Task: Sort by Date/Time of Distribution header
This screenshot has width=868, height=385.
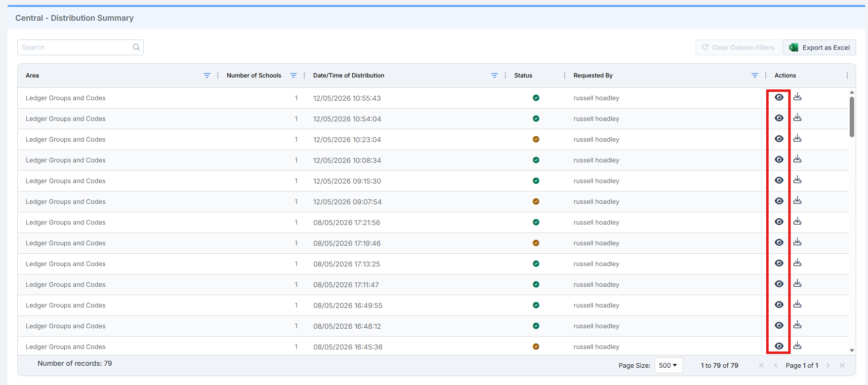Action: [349, 76]
